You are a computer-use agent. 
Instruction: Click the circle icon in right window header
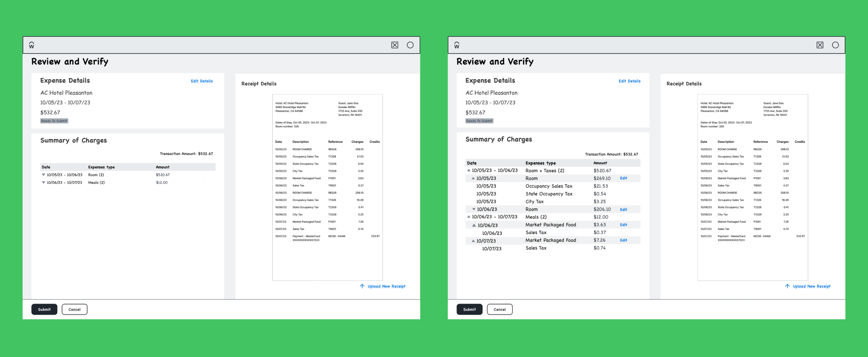tap(835, 45)
